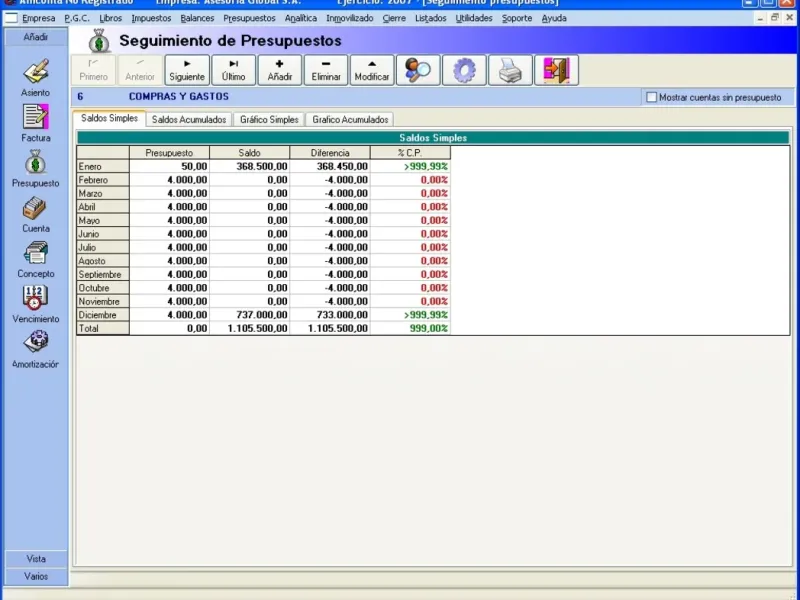Expand the Varios sidebar section
Viewport: 800px width, 600px height.
pyautogui.click(x=36, y=576)
